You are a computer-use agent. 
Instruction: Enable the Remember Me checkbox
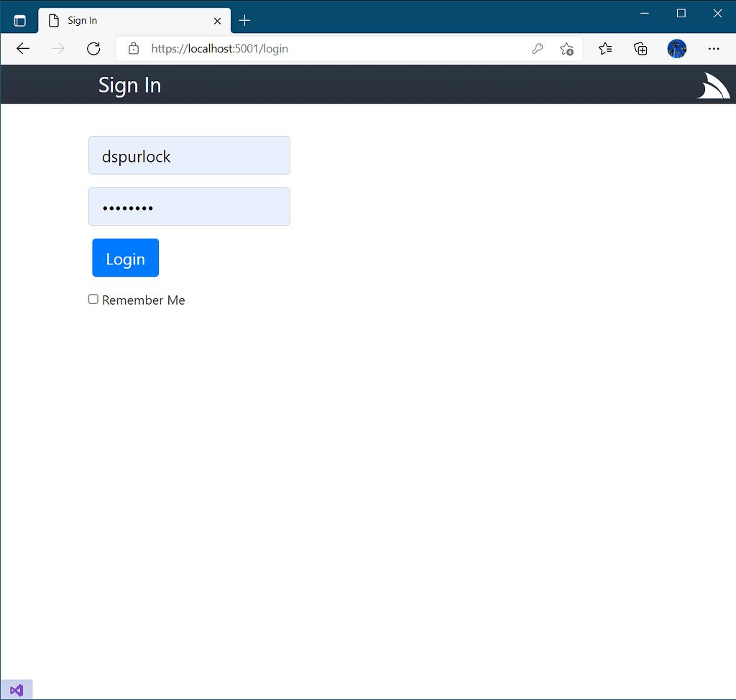pos(93,299)
